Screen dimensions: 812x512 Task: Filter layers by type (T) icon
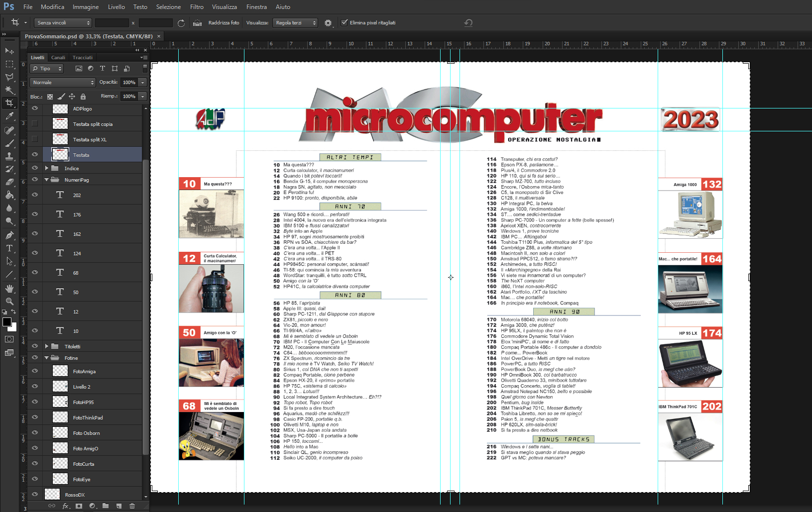pos(103,69)
